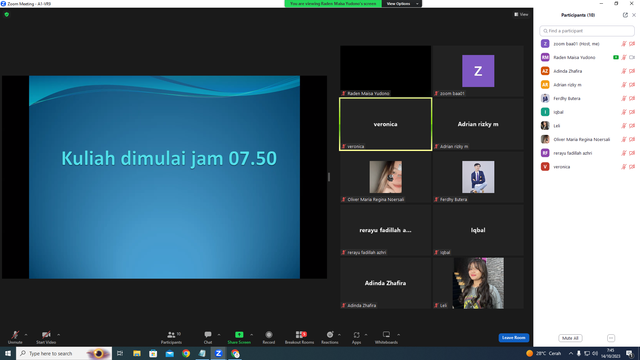Toggle video icon for Raden Maisa Yudono
640x360 pixels.
tap(632, 58)
